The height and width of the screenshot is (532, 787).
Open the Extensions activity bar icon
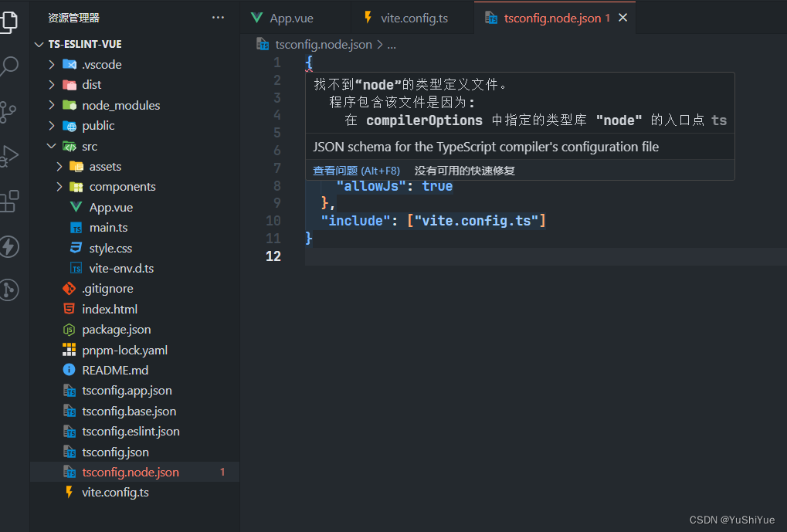tap(8, 202)
